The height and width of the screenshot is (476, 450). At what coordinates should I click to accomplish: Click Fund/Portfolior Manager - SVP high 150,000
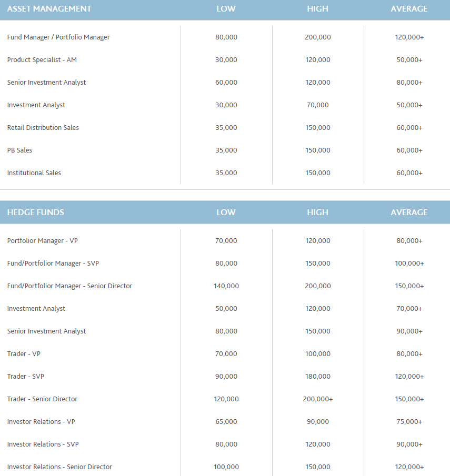(x=318, y=263)
